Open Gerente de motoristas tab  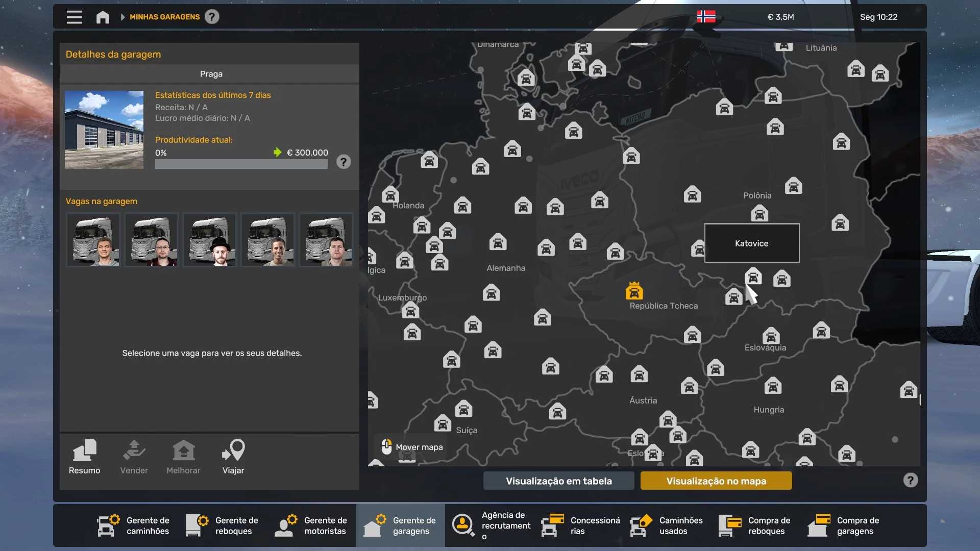point(311,525)
